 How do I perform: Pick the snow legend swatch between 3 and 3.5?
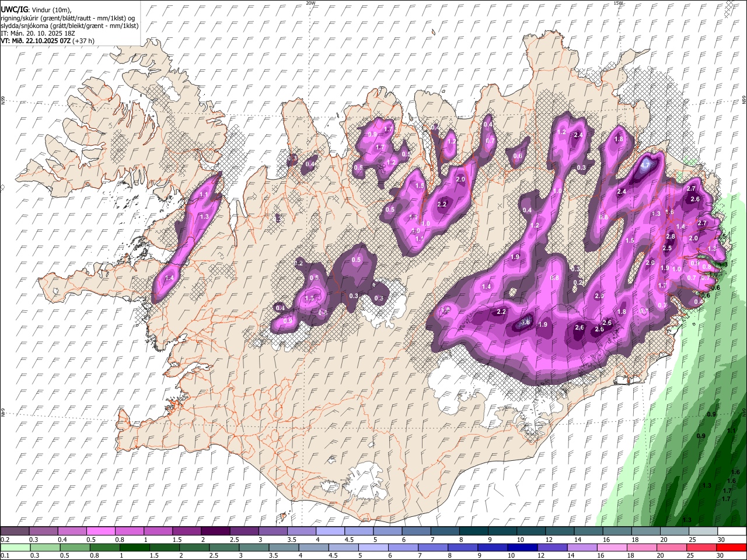pos(273,531)
